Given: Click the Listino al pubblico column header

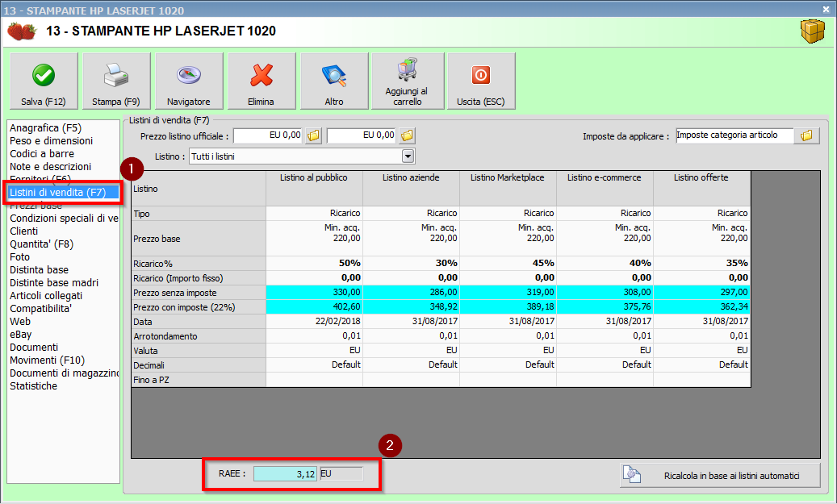Looking at the screenshot, I should tap(314, 188).
